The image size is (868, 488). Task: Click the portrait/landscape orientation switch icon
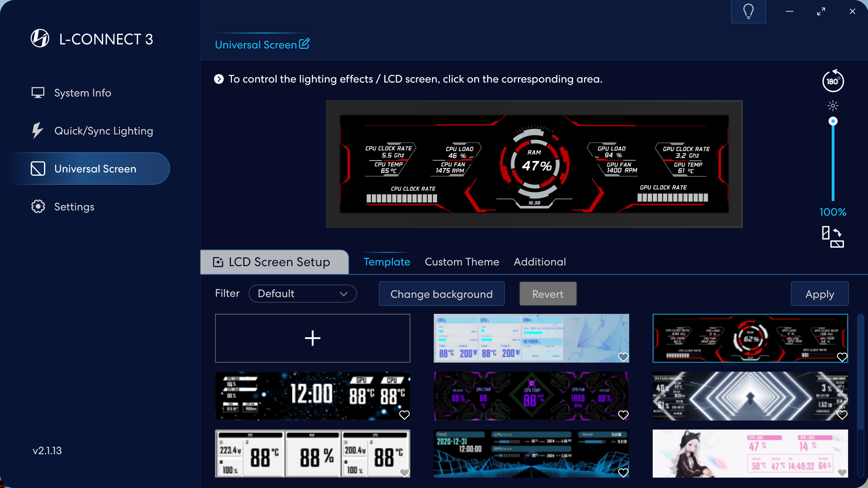832,237
